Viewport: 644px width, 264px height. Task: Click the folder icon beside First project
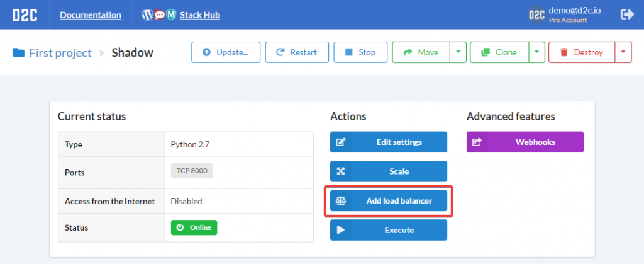(18, 53)
